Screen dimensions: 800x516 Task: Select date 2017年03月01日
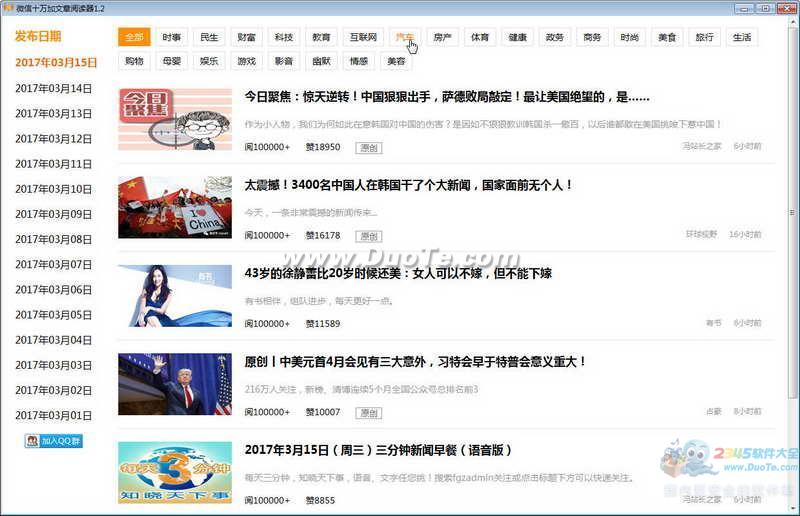tap(54, 415)
